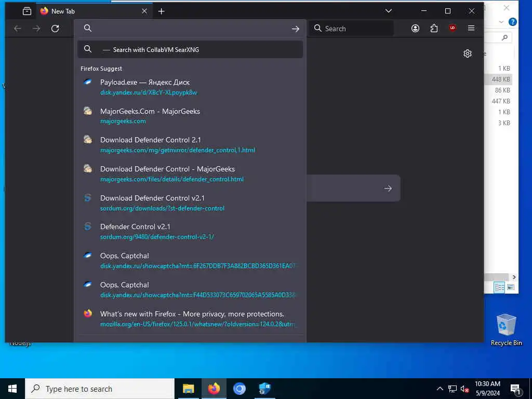Switch Explorer to details view

pos(499,287)
